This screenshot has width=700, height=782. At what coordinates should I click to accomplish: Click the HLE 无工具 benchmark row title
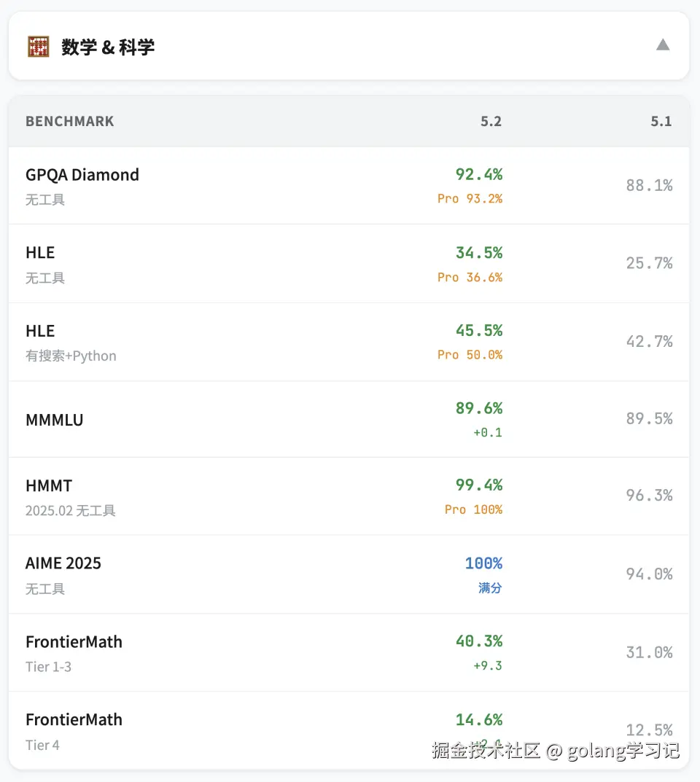[x=40, y=253]
